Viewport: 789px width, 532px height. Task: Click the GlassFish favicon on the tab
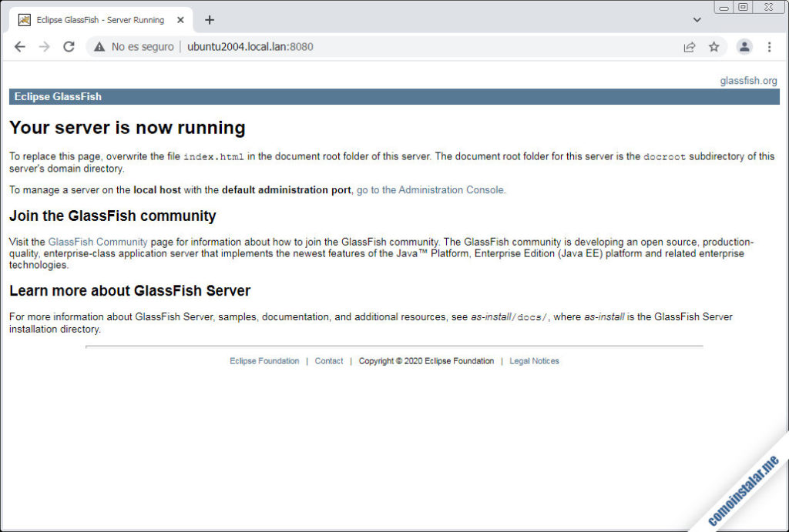point(23,20)
